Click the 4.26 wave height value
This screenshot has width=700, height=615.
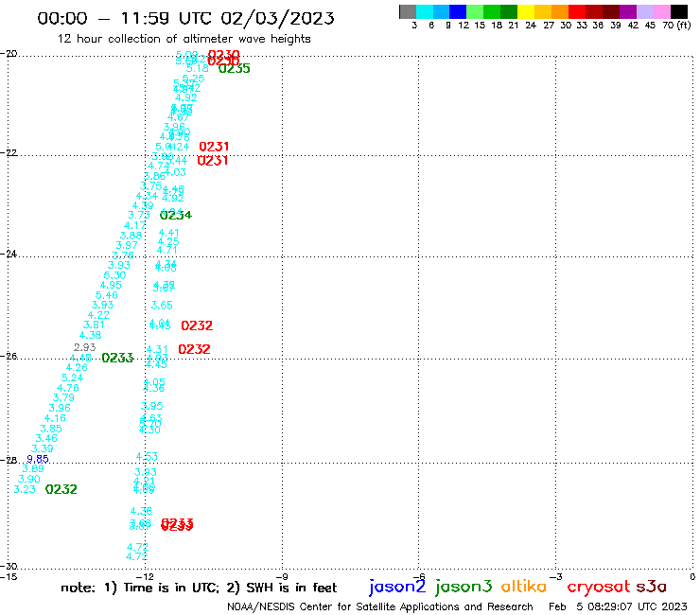[x=77, y=367]
